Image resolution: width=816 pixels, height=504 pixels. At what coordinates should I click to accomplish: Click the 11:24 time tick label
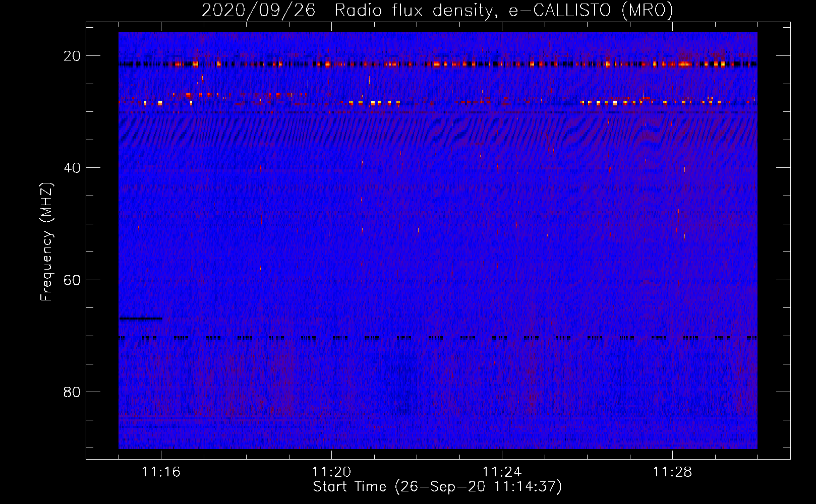[502, 472]
